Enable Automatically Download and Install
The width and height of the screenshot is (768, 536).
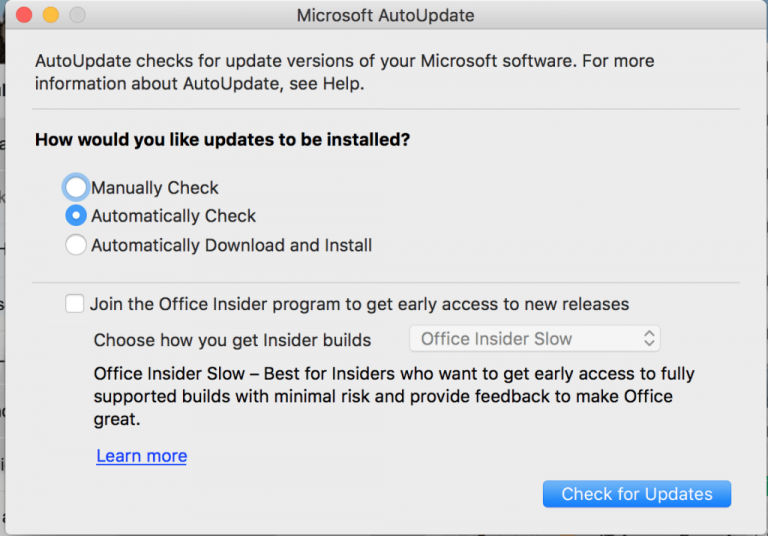point(76,245)
